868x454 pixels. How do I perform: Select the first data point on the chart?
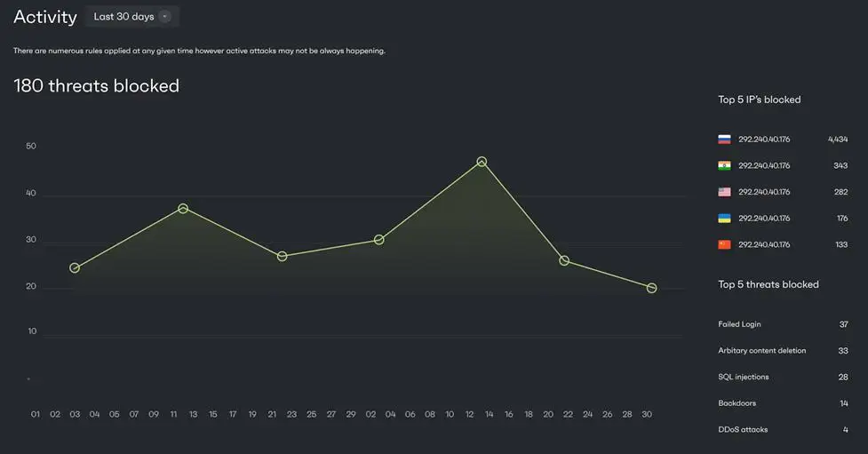[75, 268]
